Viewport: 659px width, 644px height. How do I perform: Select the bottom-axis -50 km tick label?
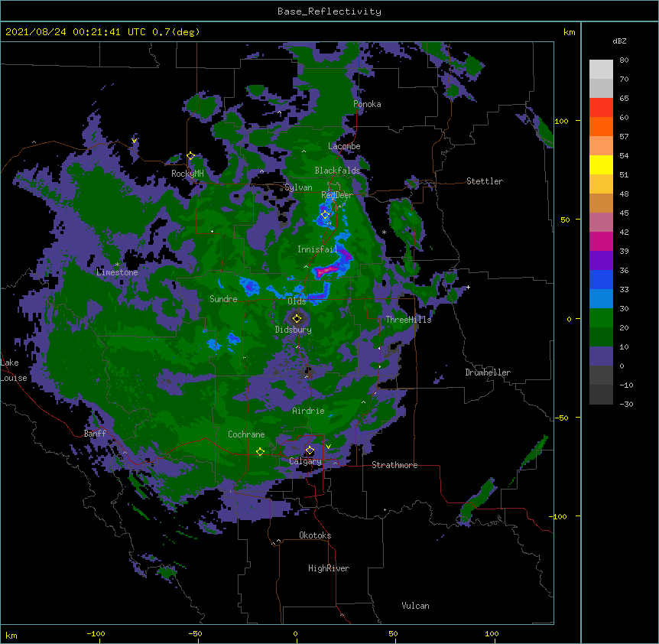[x=195, y=633]
